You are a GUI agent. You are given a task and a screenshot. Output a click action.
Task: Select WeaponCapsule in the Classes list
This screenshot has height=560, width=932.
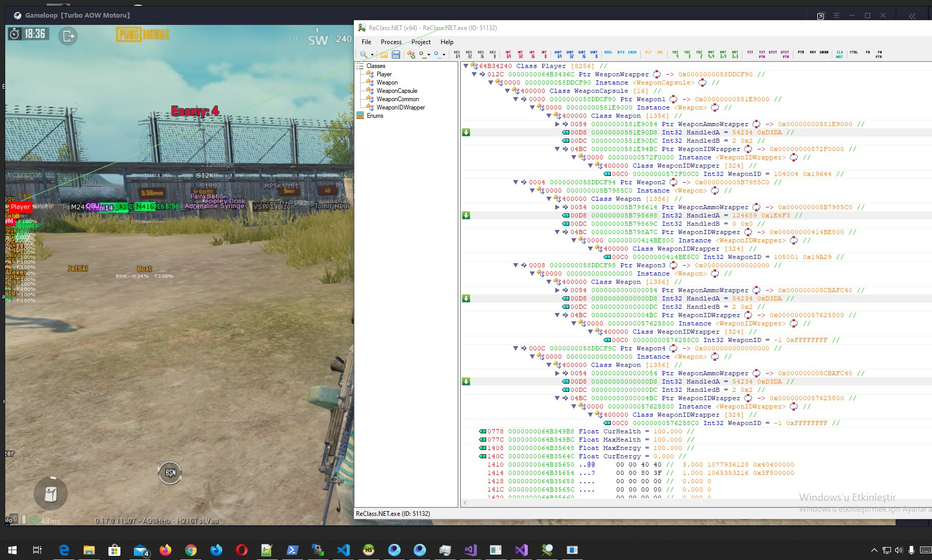tap(397, 91)
